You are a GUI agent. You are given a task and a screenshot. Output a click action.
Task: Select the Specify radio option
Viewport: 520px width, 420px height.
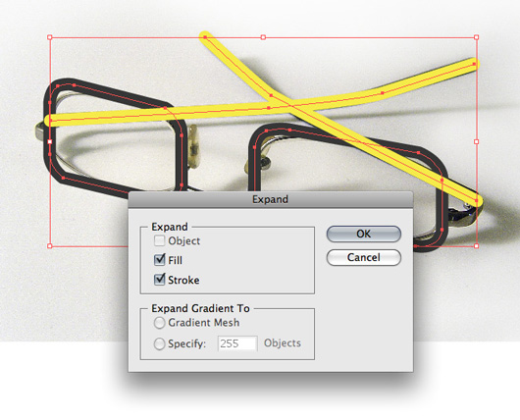pyautogui.click(x=159, y=343)
